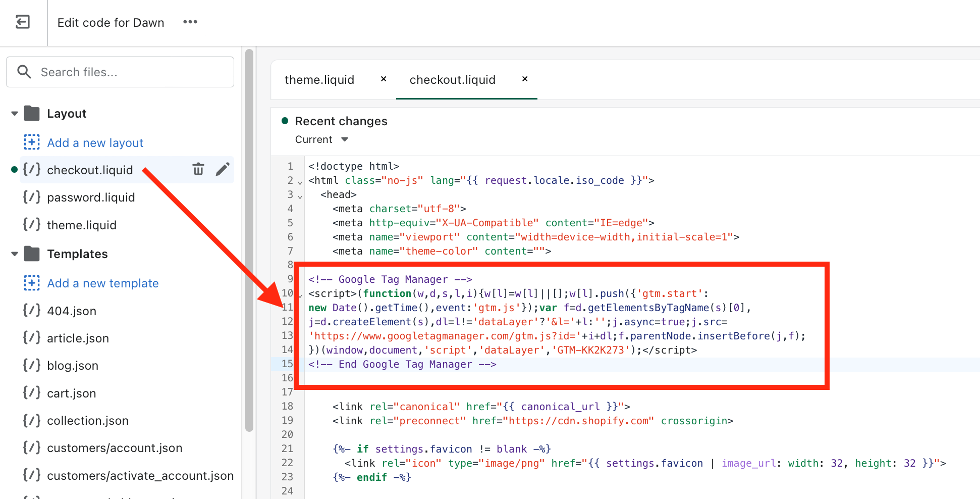Viewport: 980px width, 499px height.
Task: Click the Layout folder icon
Action: tap(32, 113)
